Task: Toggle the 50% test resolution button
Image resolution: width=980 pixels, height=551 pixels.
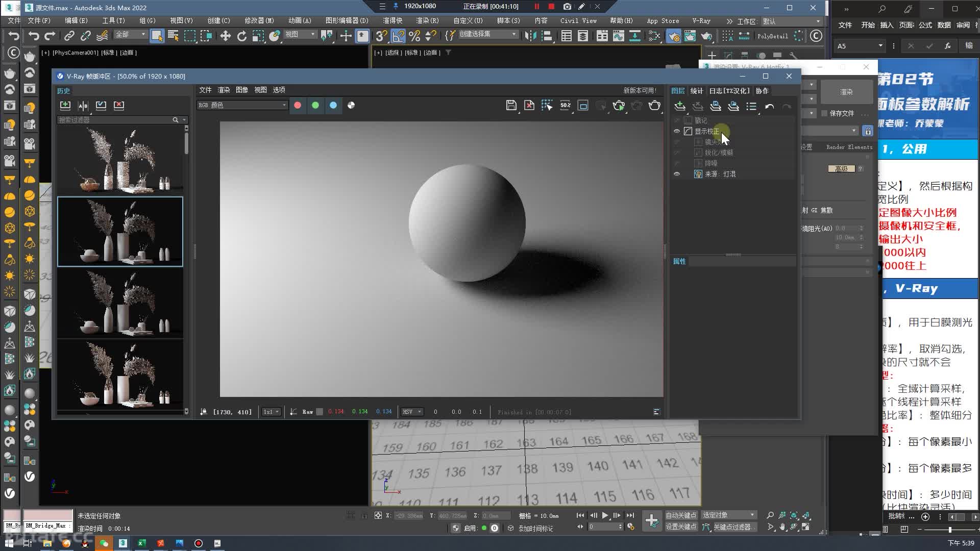Action: [566, 105]
